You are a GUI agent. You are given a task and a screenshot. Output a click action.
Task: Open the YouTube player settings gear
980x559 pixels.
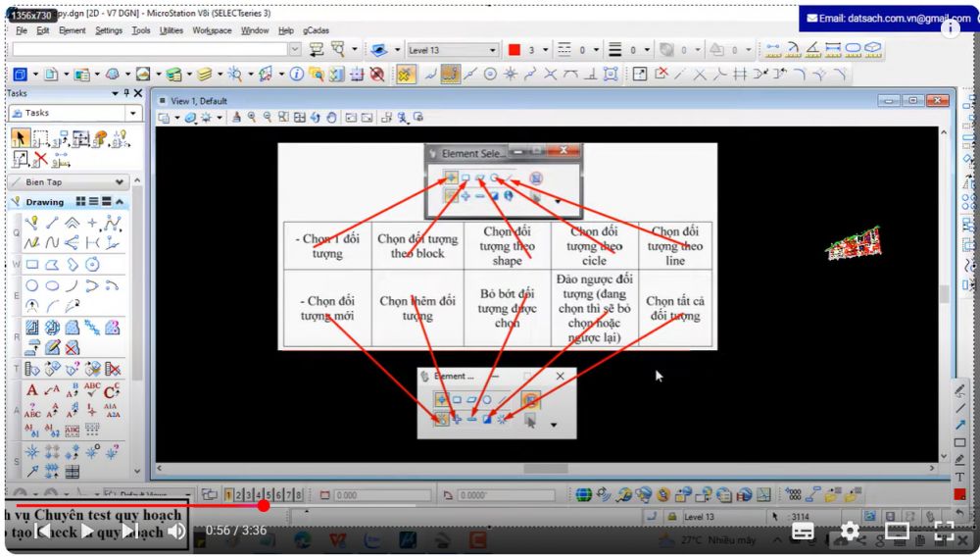[850, 531]
